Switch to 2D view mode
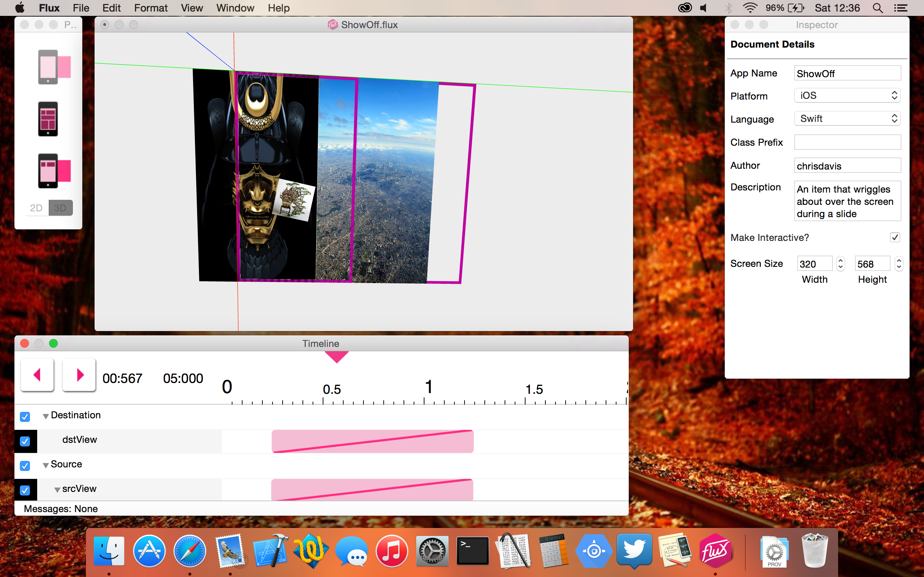The image size is (924, 577). (x=36, y=208)
